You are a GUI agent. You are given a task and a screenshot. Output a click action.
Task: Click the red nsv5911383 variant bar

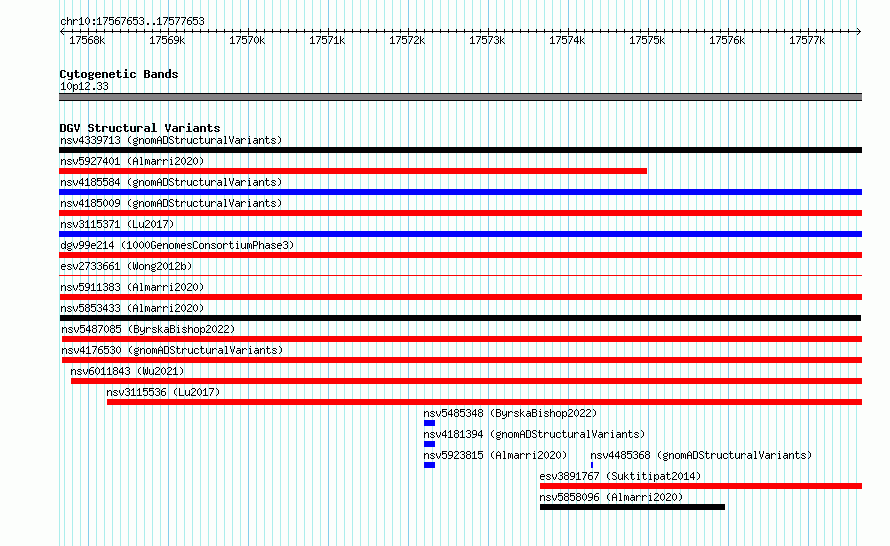pos(460,297)
